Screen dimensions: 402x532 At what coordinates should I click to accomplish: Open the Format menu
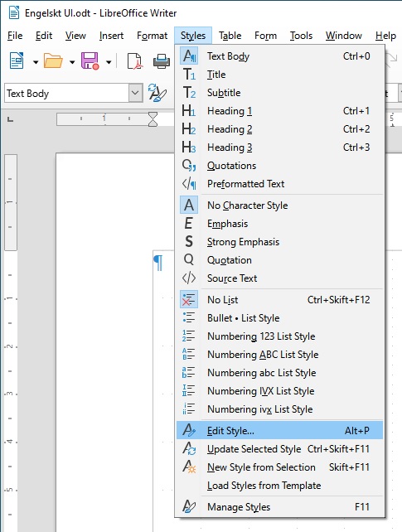(152, 36)
